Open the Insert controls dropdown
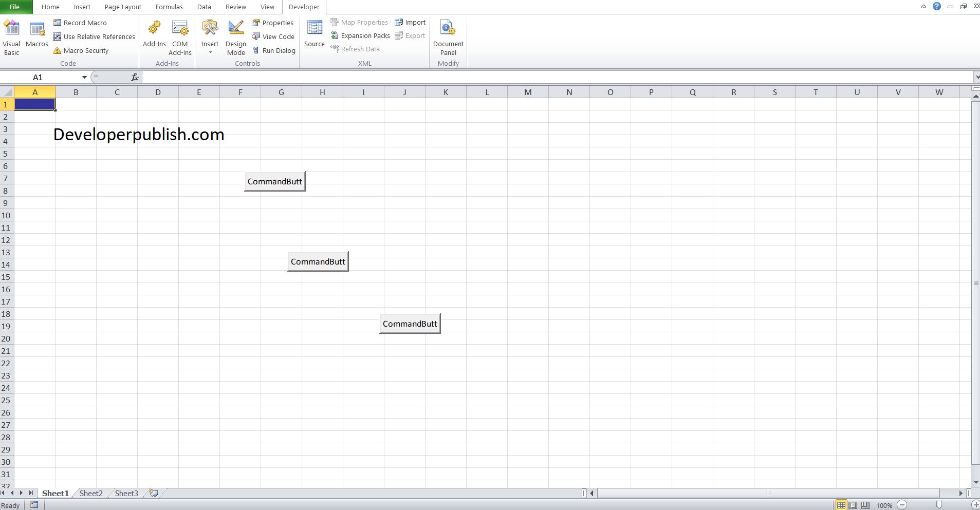Image resolution: width=980 pixels, height=510 pixels. coord(210,51)
